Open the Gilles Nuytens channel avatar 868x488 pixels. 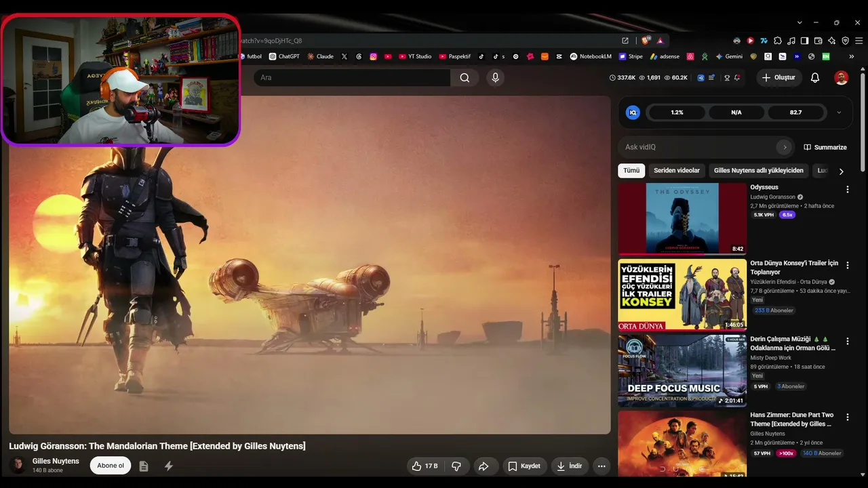(x=18, y=465)
